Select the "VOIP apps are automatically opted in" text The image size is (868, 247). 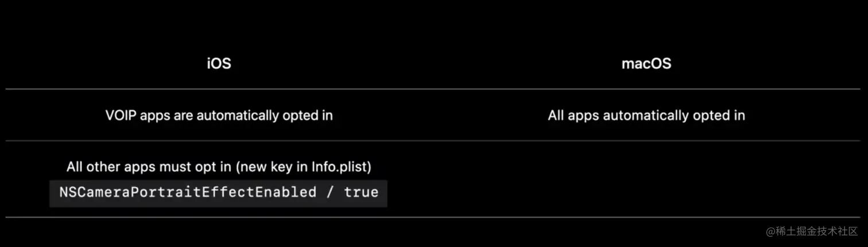pos(219,115)
